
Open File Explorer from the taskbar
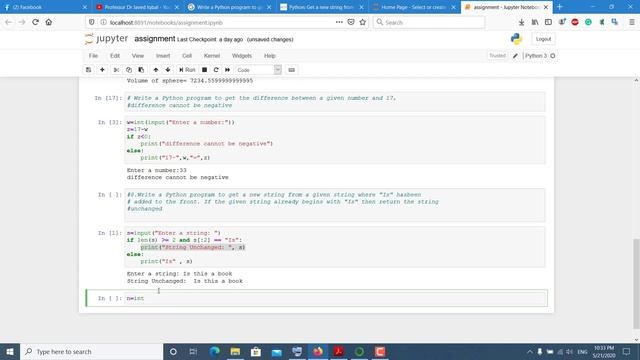coord(235,351)
